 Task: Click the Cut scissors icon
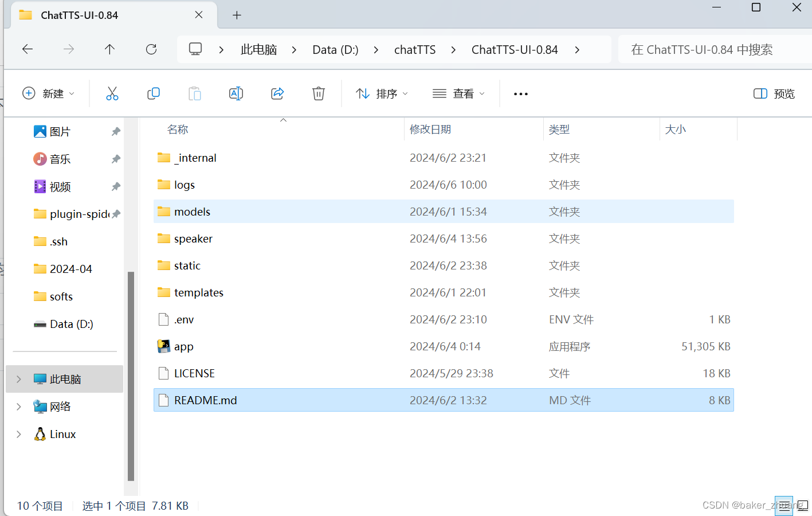(x=112, y=93)
